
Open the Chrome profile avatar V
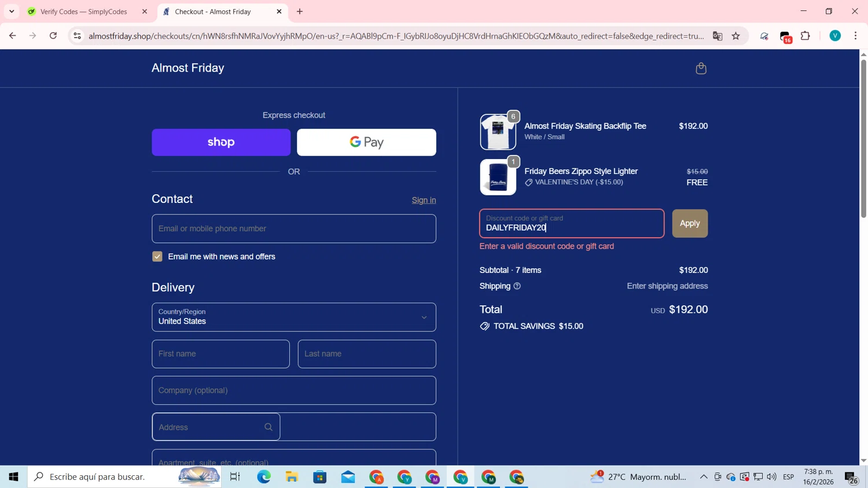click(x=835, y=36)
